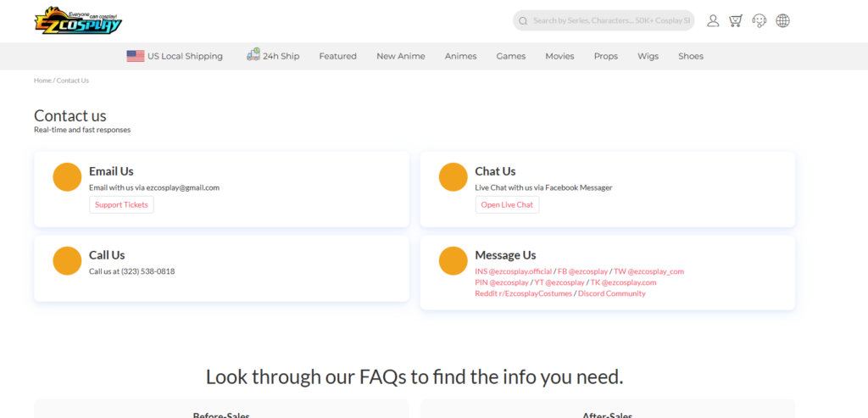Click the Contact Us breadcrumb

point(73,81)
